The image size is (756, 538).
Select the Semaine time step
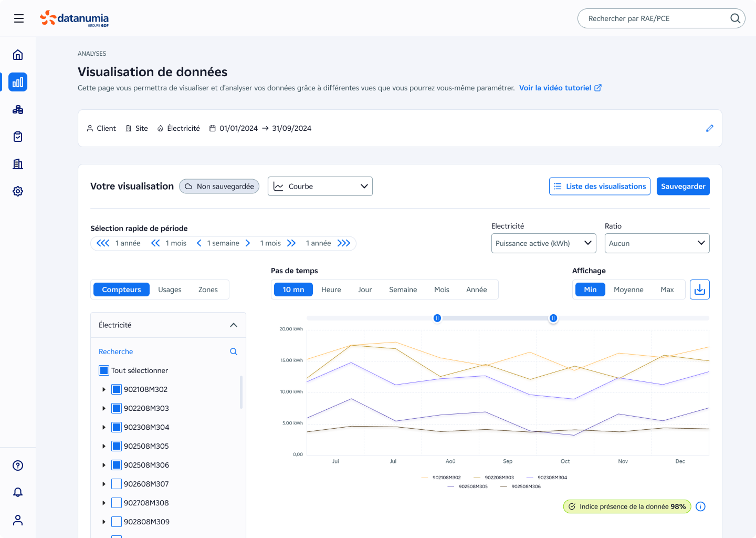(403, 289)
